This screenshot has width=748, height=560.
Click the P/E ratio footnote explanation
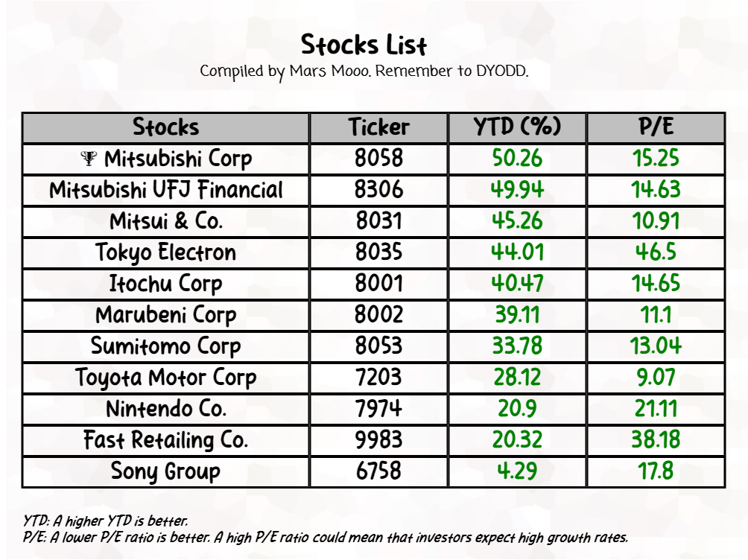[326, 537]
